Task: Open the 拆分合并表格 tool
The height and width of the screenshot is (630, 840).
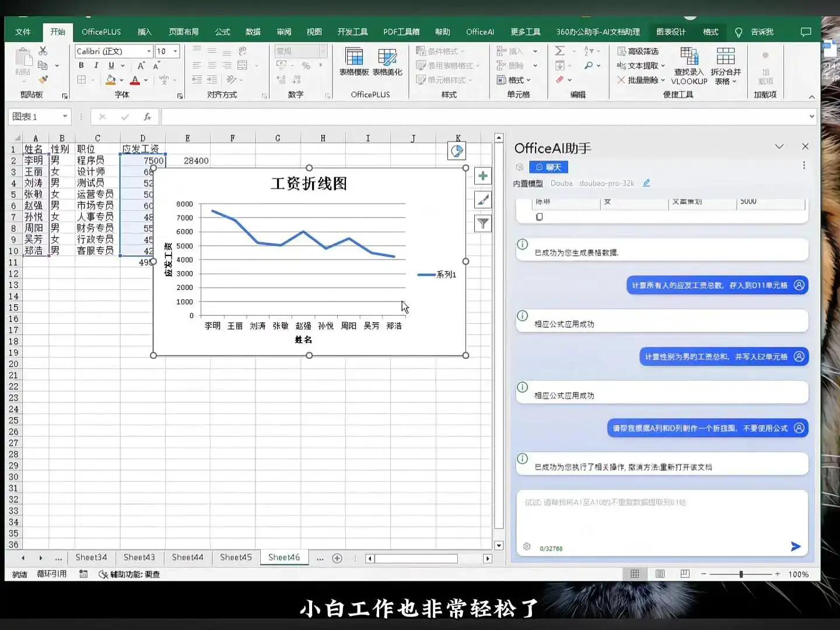Action: [726, 65]
